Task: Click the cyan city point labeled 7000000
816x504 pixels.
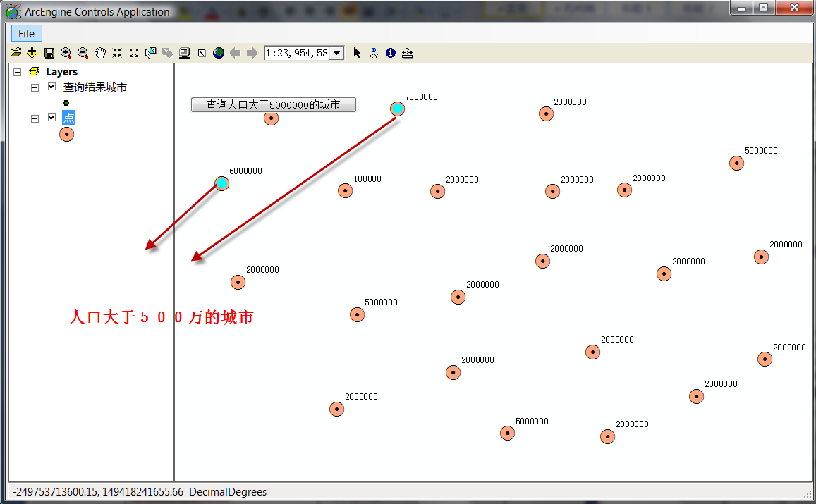Action: click(398, 109)
